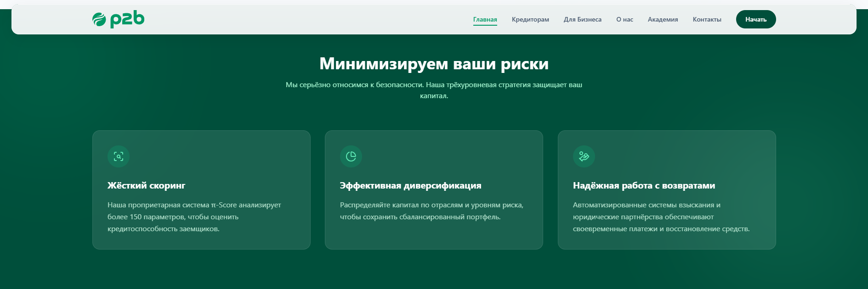Click the description mentioning π-Score система
The width and height of the screenshot is (868, 289).
(x=194, y=217)
